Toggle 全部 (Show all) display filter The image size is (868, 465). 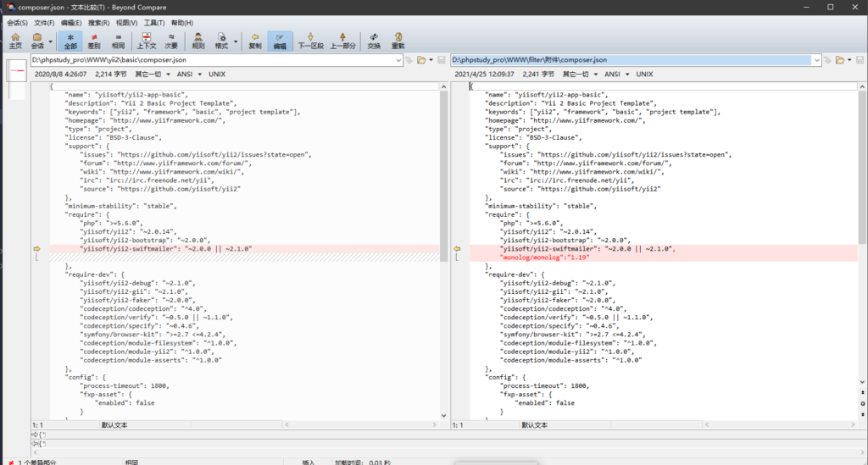(70, 41)
